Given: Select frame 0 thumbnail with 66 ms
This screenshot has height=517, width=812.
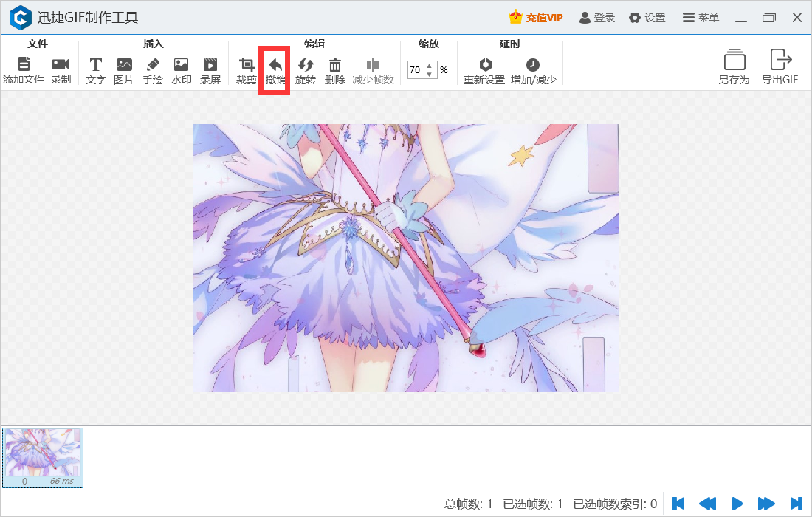Looking at the screenshot, I should point(43,458).
